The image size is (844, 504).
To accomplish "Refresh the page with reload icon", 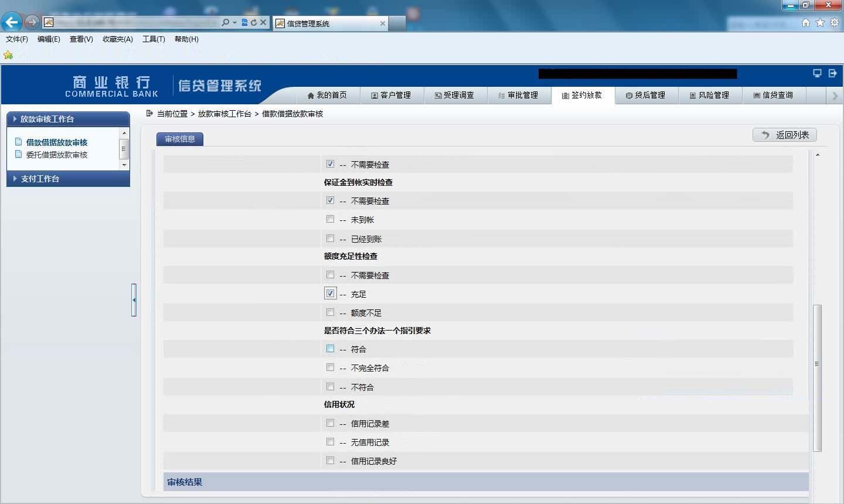I will point(254,22).
